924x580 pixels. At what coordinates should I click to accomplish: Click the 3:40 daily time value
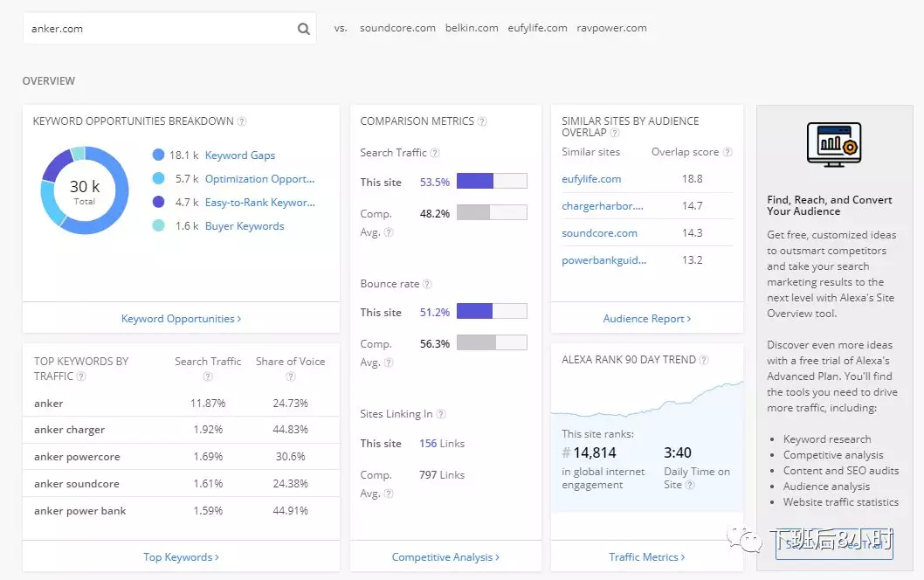pos(678,452)
